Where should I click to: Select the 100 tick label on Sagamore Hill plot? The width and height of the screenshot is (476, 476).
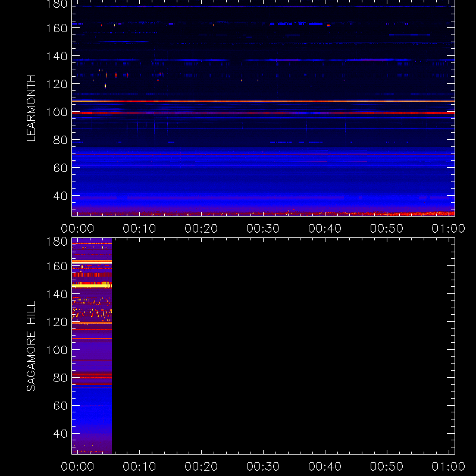click(x=57, y=350)
